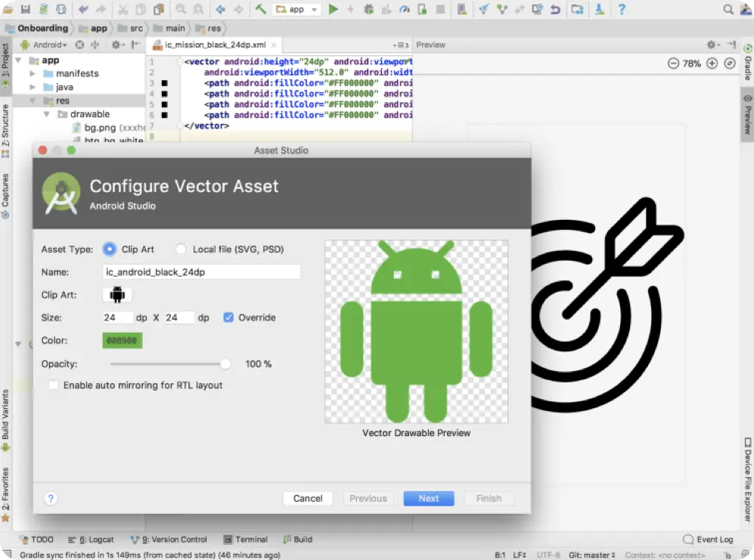
Task: Open the Terminal tool window tab
Action: 246,540
